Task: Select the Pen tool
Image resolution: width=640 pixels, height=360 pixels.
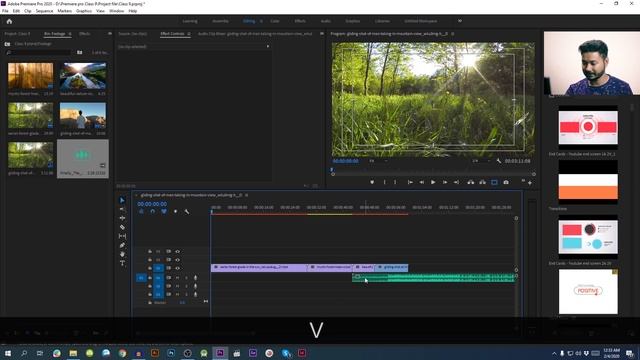Action: [x=122, y=245]
